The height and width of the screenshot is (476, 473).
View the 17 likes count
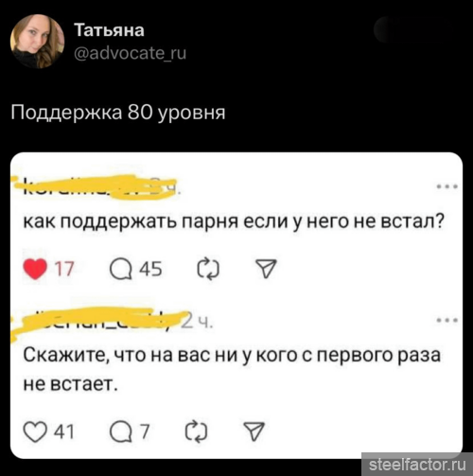[64, 269]
